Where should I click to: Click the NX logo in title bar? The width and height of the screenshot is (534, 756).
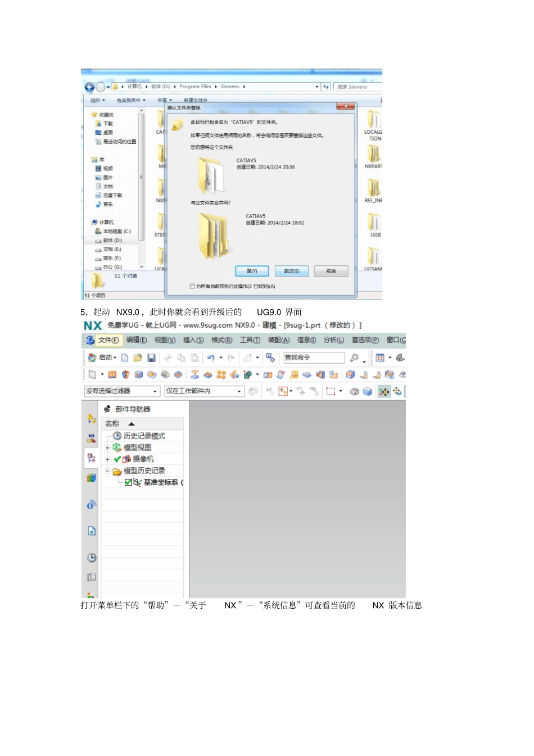pos(93,325)
